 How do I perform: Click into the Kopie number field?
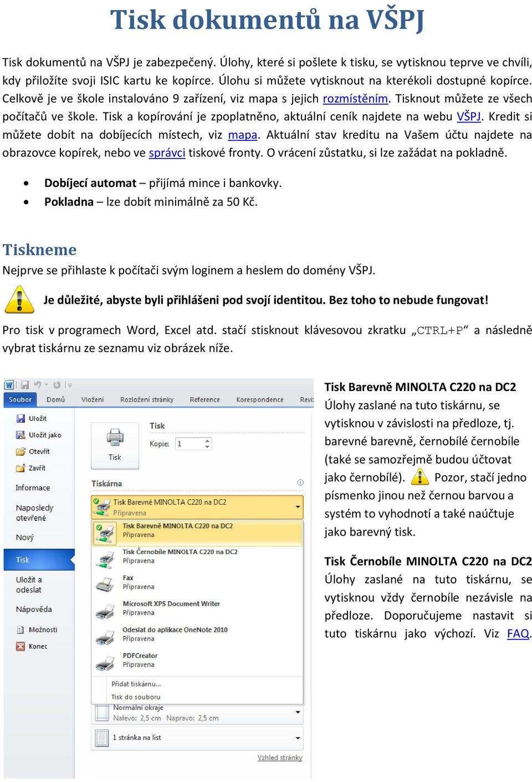point(189,444)
